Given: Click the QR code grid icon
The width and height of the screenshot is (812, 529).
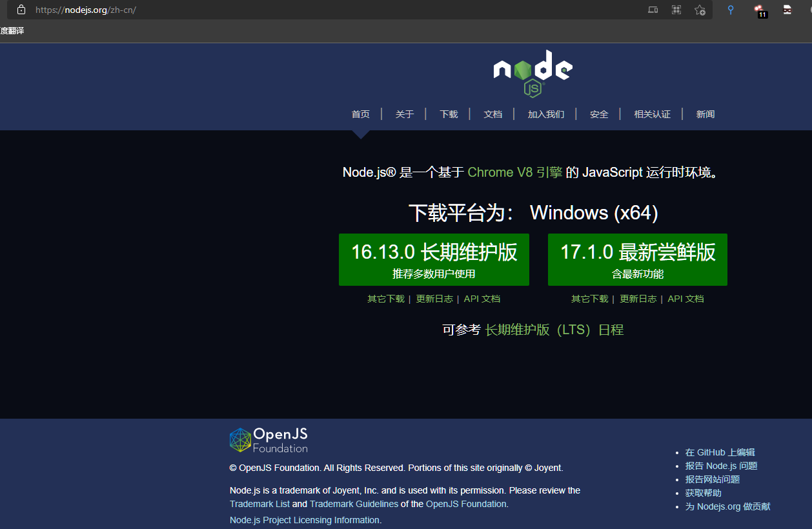Looking at the screenshot, I should coord(676,10).
